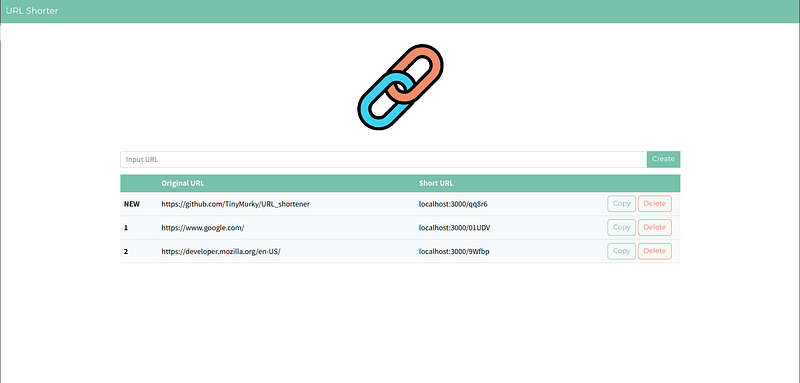This screenshot has height=383, width=800.
Task: Copy the qq8r6 short URL
Action: (621, 203)
